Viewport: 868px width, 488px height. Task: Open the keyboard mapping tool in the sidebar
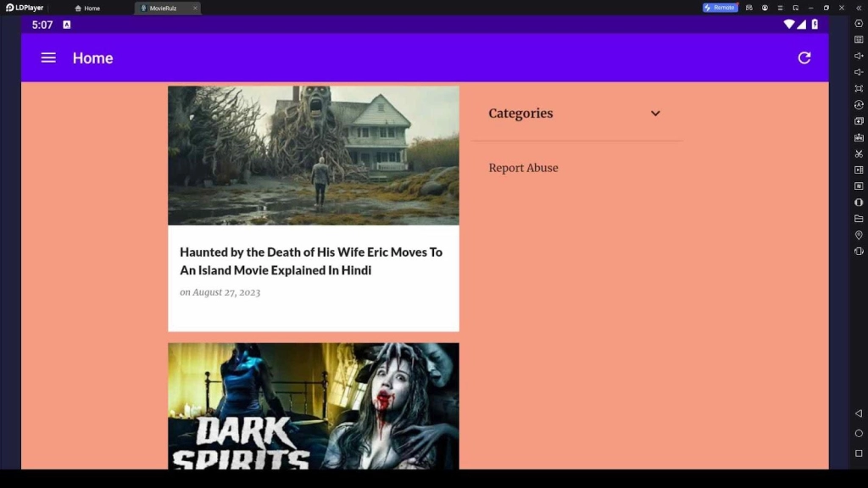click(859, 39)
